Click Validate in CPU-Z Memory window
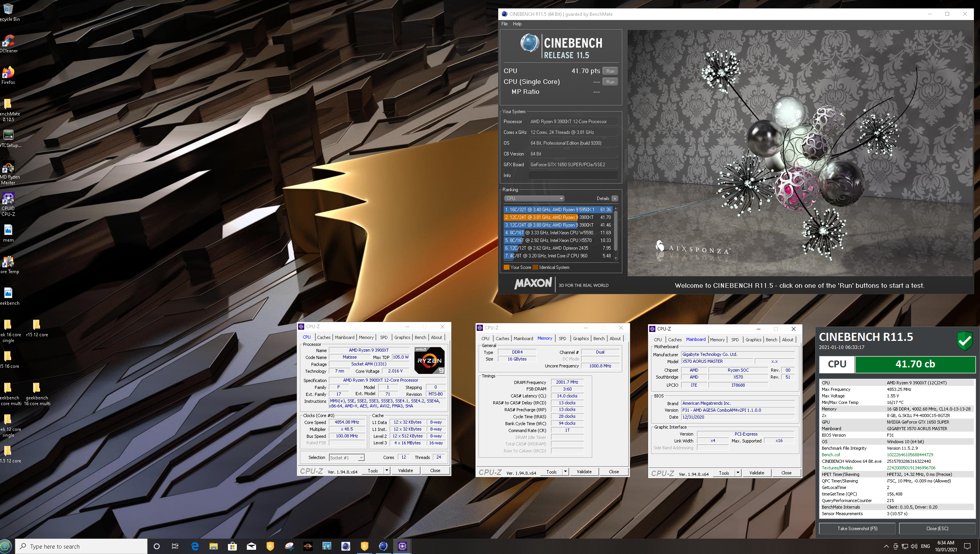This screenshot has height=554, width=980. click(x=584, y=472)
